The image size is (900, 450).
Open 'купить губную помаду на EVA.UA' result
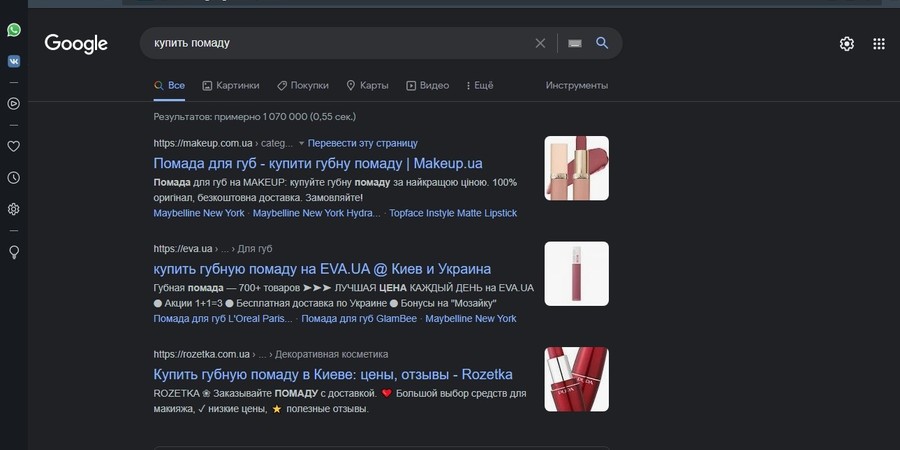point(322,269)
